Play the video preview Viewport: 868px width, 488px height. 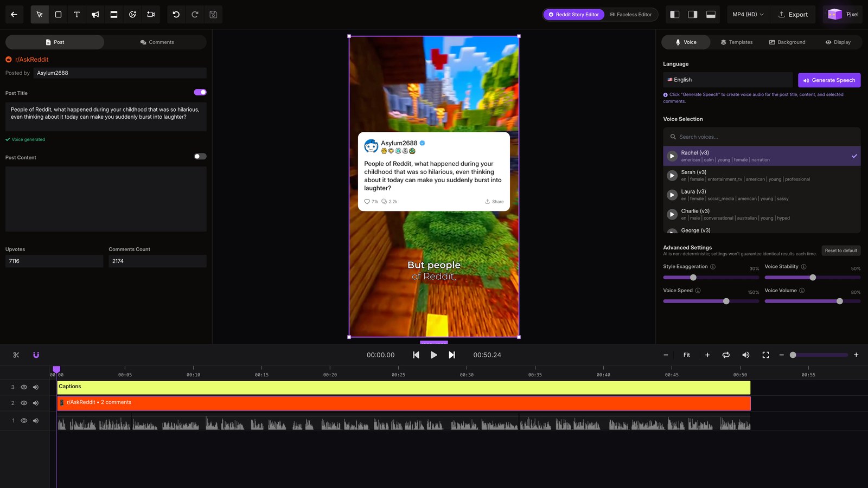pyautogui.click(x=434, y=355)
